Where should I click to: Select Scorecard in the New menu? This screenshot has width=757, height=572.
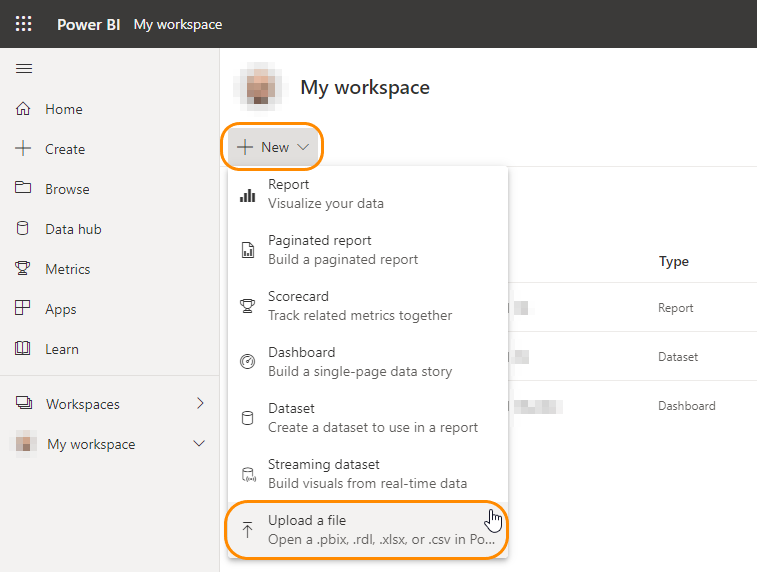(360, 306)
